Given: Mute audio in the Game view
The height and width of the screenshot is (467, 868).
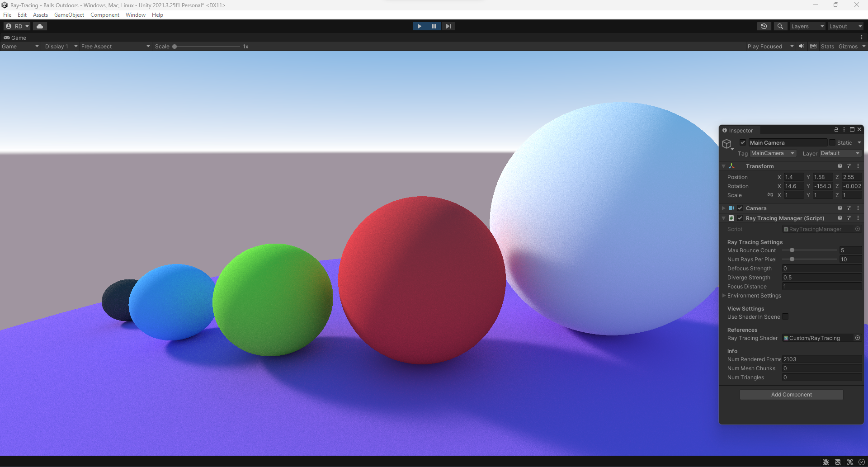Looking at the screenshot, I should [802, 46].
